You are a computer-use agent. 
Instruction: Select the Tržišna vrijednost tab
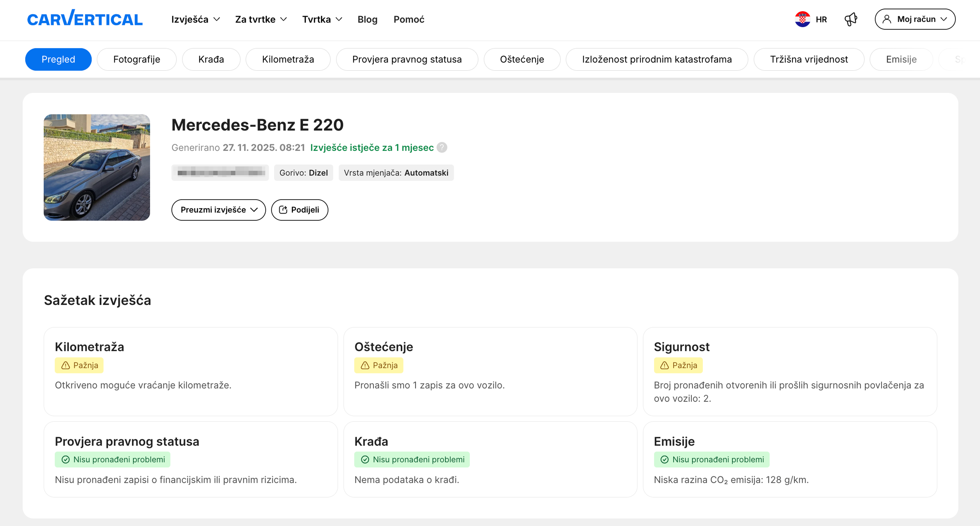point(809,59)
